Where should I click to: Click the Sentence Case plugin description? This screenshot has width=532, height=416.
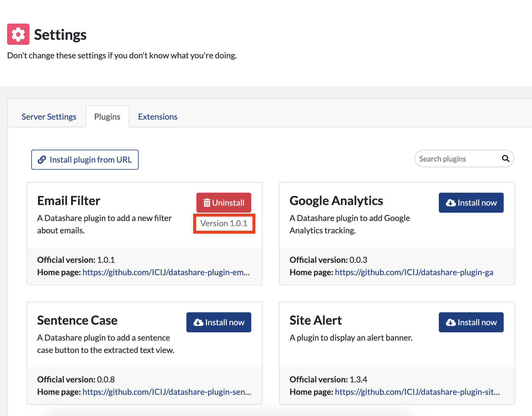(x=106, y=344)
